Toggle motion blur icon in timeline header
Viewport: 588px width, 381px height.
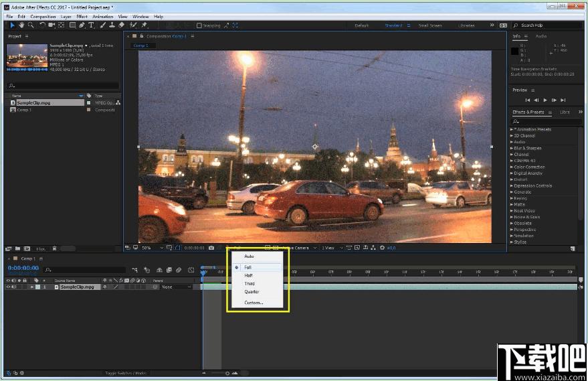point(179,270)
